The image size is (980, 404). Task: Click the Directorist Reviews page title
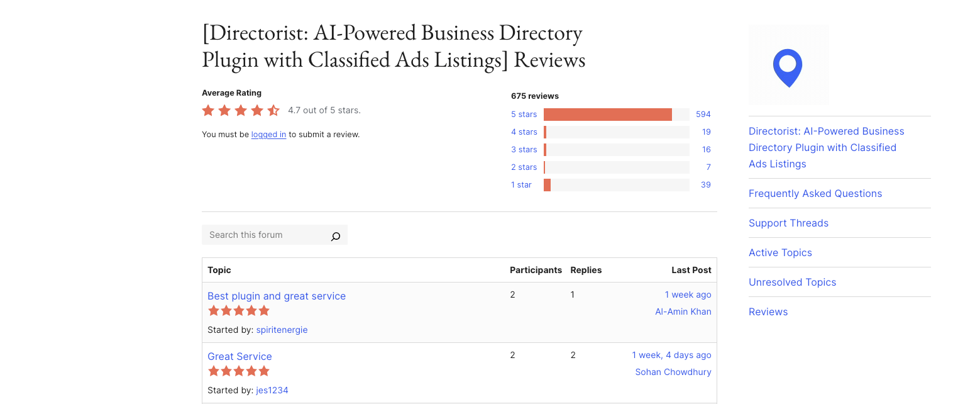[394, 46]
